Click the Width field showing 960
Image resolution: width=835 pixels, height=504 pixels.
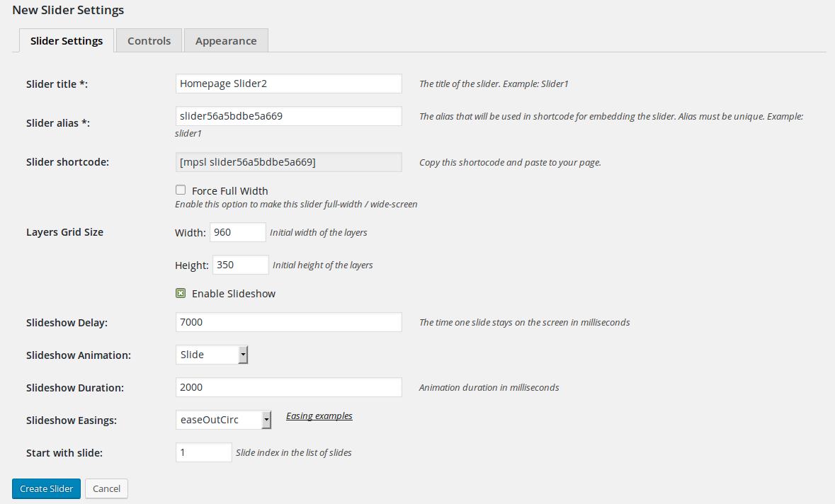click(x=237, y=231)
